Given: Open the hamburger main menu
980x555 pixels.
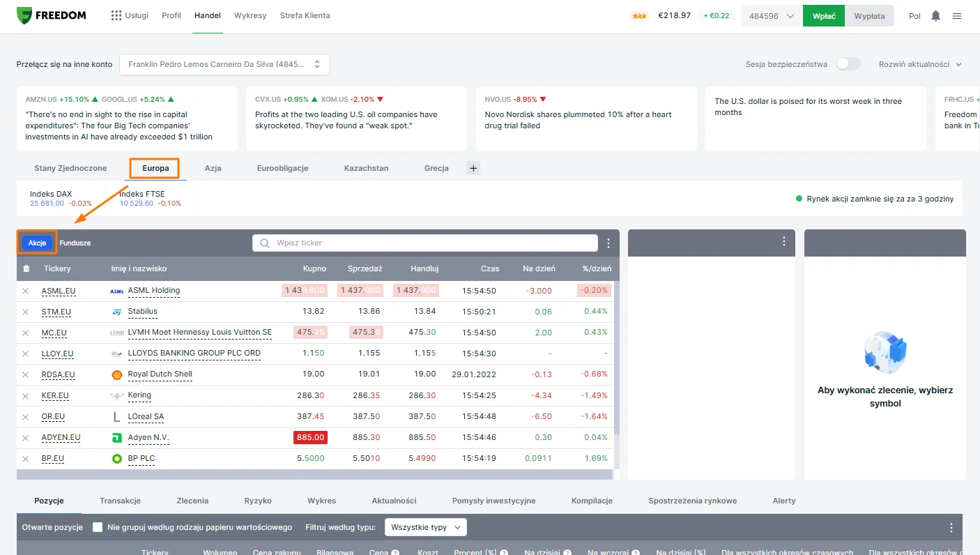Looking at the screenshot, I should (x=957, y=15).
